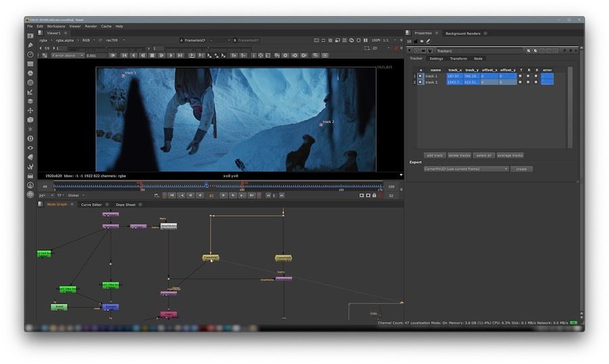This screenshot has height=364, width=609.
Task: Open the Time nodes clock icon
Action: pos(30,54)
